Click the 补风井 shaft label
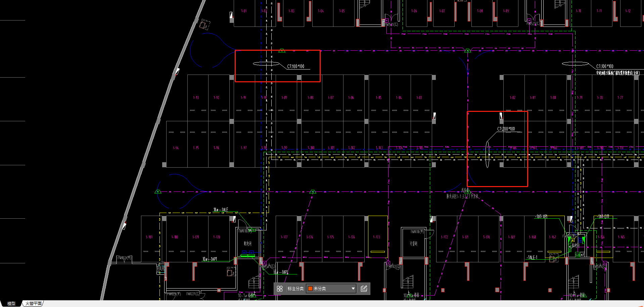Viewport: 644px width, 307px height. (x=160, y=268)
